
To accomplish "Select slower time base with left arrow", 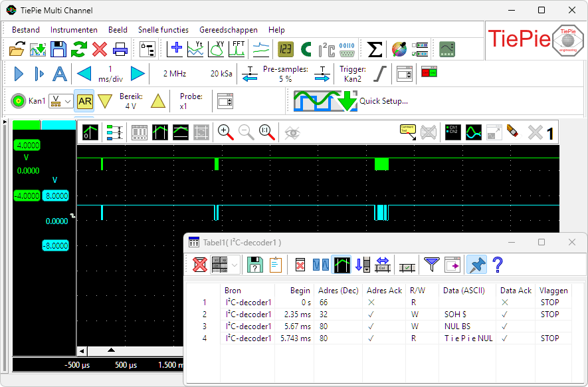I will coord(84,74).
